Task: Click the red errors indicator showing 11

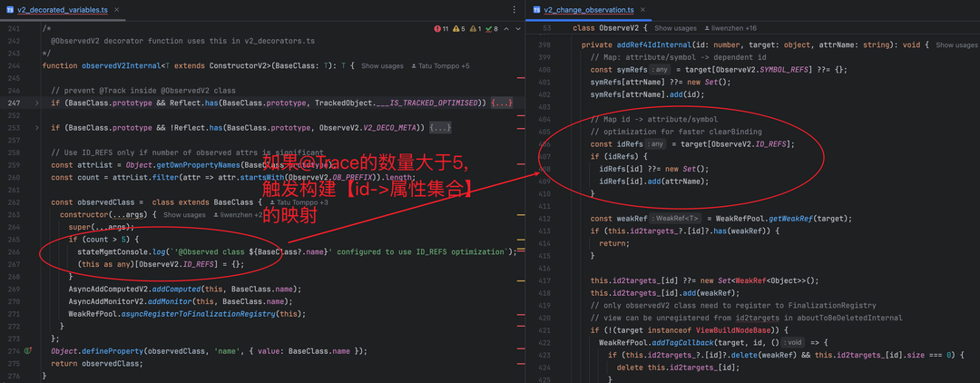Action: [441, 29]
